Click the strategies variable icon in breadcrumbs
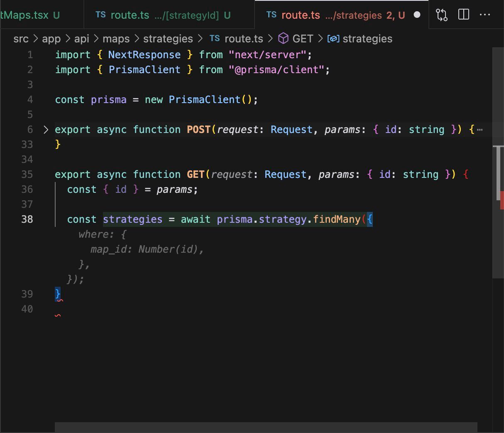The height and width of the screenshot is (433, 504). point(333,39)
